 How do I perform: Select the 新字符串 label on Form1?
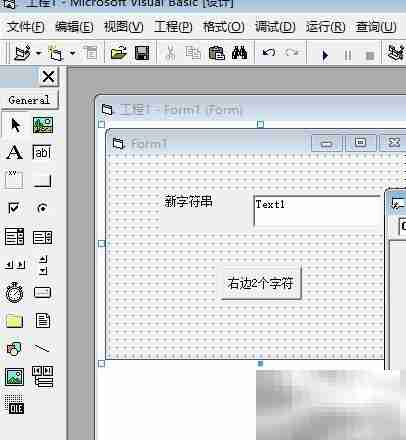(x=189, y=201)
